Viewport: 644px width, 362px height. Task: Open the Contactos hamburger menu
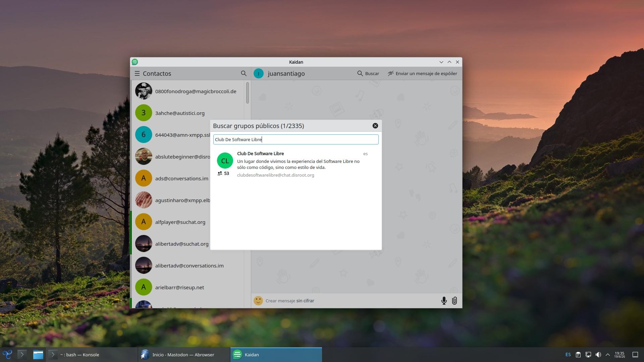pyautogui.click(x=137, y=73)
